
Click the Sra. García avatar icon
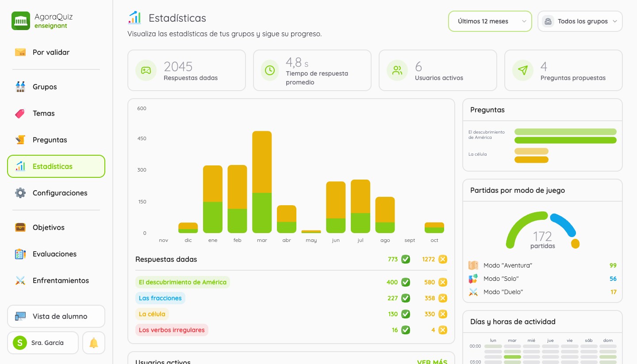click(x=20, y=343)
